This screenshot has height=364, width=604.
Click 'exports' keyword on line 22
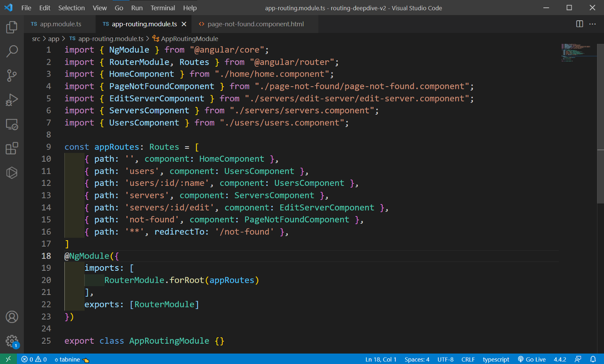click(102, 304)
